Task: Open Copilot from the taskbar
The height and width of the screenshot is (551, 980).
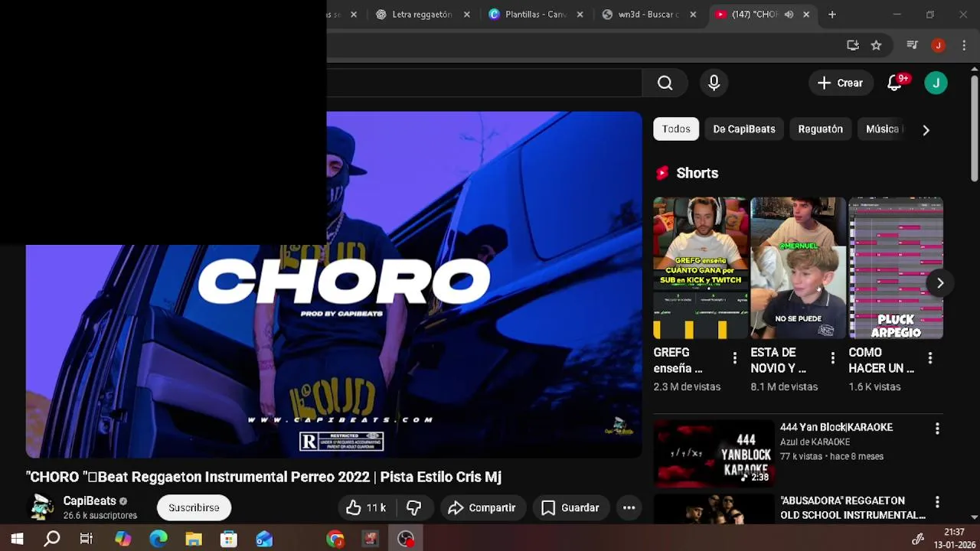Action: pyautogui.click(x=122, y=539)
